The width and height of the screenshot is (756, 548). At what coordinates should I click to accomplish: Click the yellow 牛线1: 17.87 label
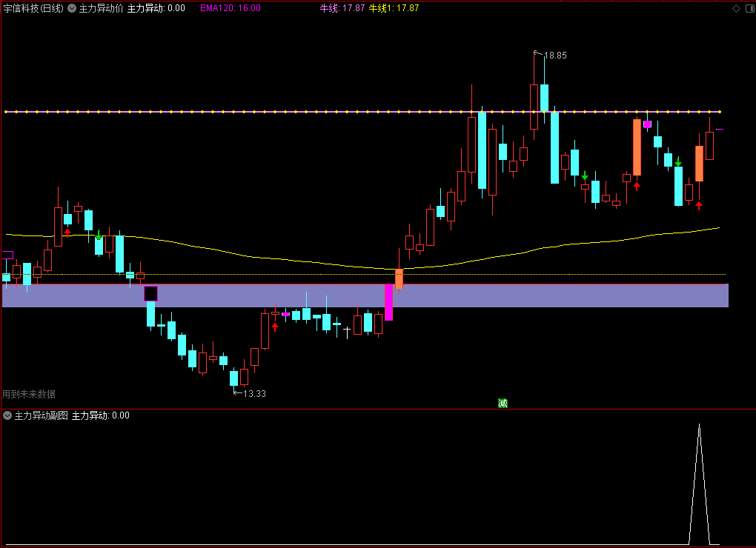pos(394,8)
